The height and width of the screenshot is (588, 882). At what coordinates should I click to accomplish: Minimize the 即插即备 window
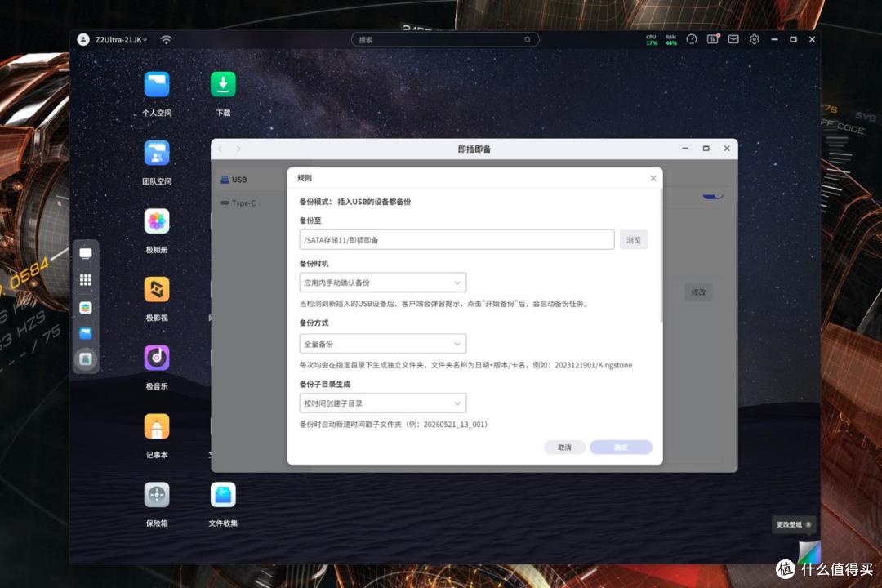coord(685,149)
